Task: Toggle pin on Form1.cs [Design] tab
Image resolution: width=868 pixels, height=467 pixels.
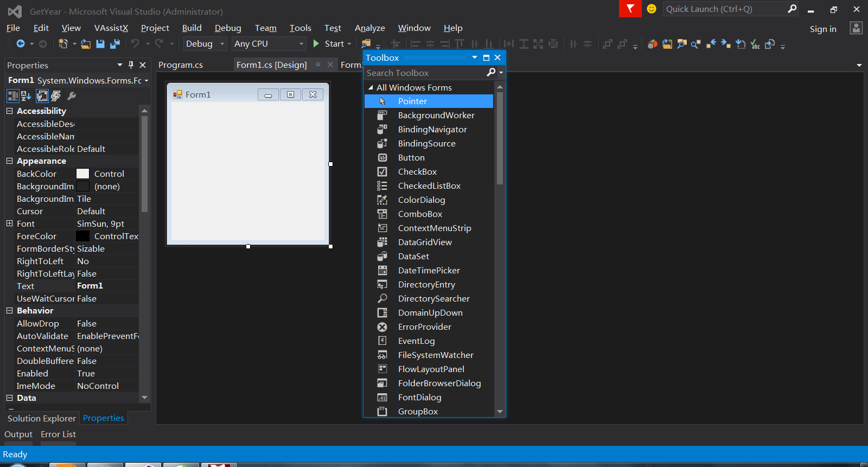Action: [x=317, y=65]
